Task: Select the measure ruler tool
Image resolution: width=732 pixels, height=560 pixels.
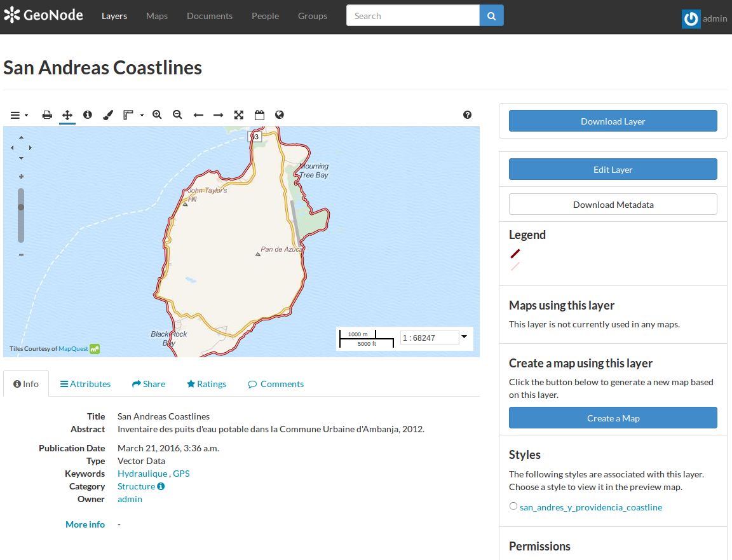Action: point(128,115)
